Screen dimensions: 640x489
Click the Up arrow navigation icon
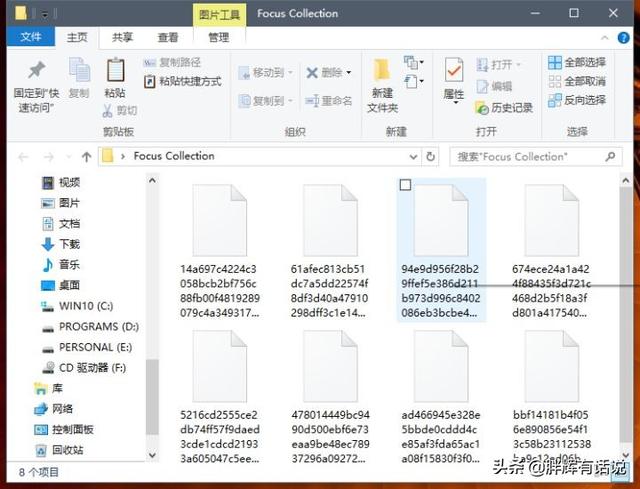coord(87,156)
